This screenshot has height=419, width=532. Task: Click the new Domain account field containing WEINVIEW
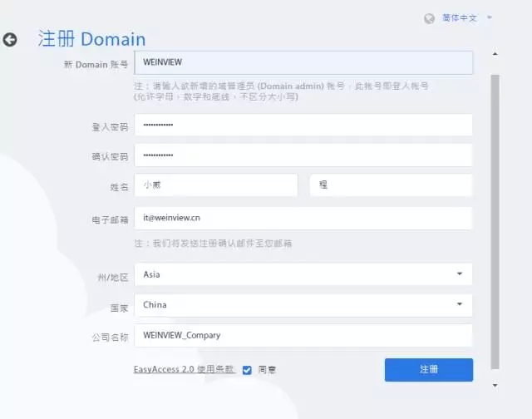[303, 62]
